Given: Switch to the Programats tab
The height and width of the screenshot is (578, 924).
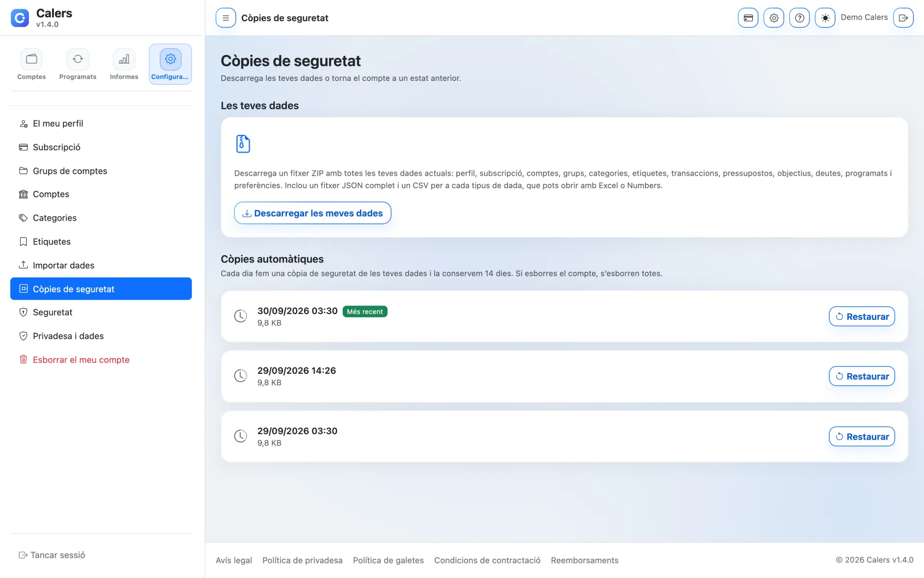Looking at the screenshot, I should coord(78,65).
